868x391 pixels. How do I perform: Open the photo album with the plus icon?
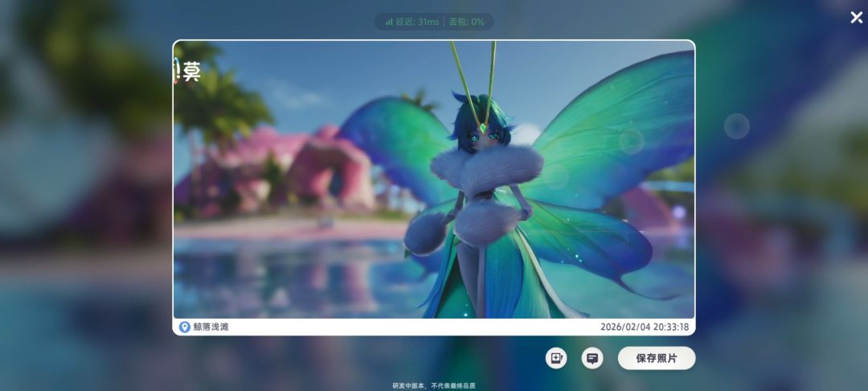tap(556, 358)
